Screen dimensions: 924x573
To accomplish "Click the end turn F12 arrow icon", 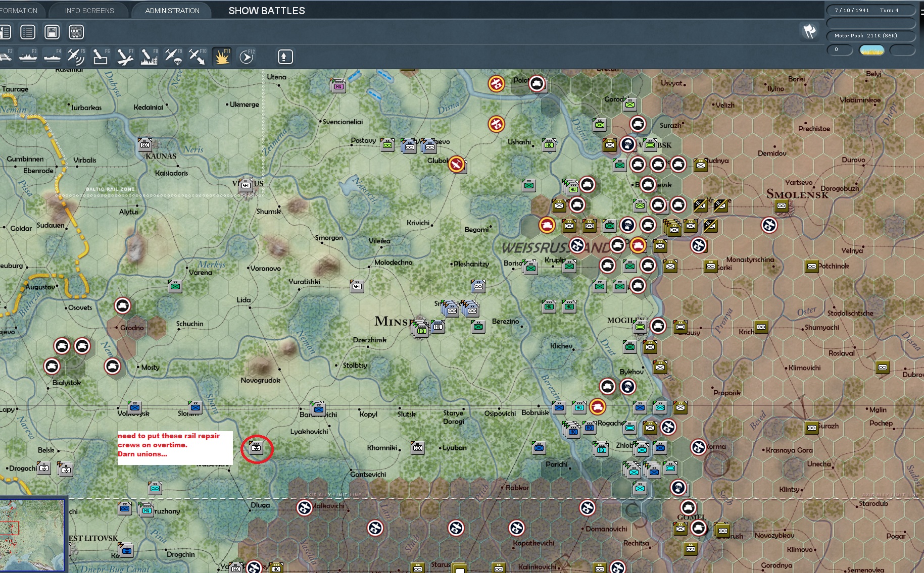I will [x=246, y=57].
